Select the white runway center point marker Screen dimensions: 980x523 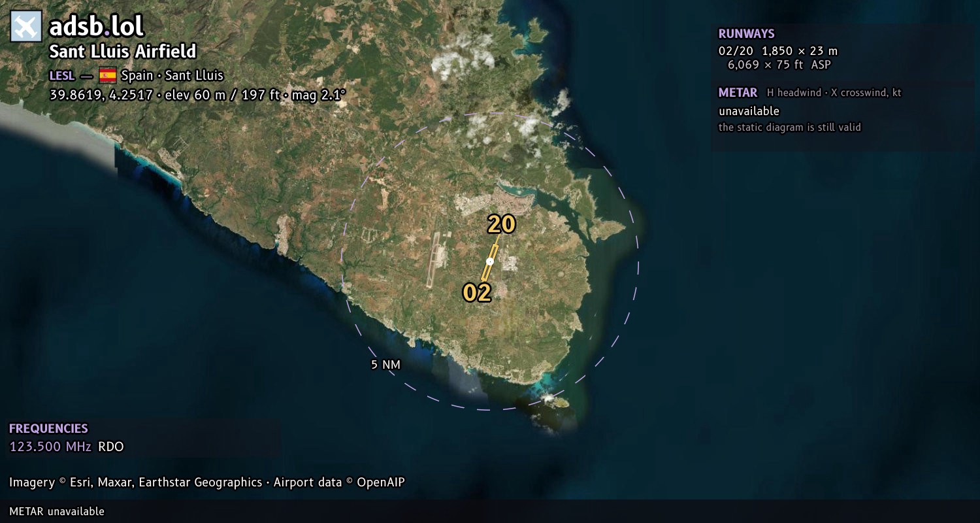click(x=490, y=261)
